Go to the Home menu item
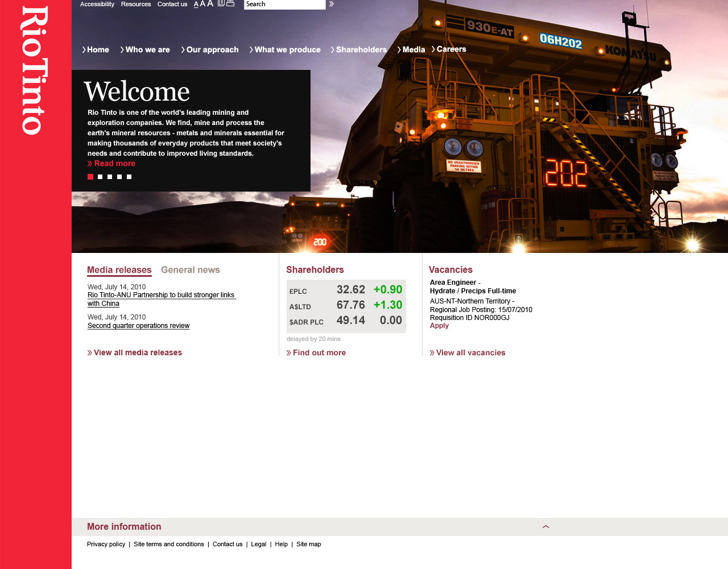The width and height of the screenshot is (728, 569). (x=96, y=49)
